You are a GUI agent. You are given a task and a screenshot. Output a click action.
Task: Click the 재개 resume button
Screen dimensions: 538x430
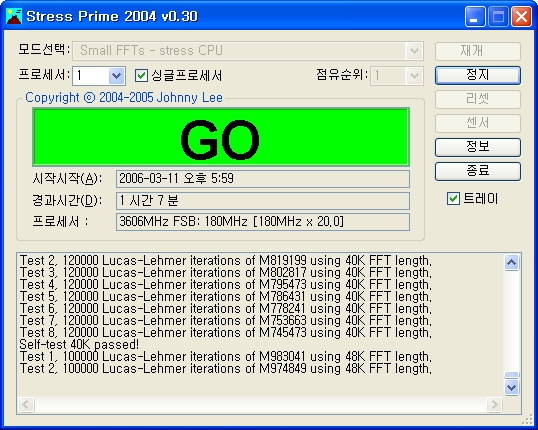pyautogui.click(x=478, y=51)
